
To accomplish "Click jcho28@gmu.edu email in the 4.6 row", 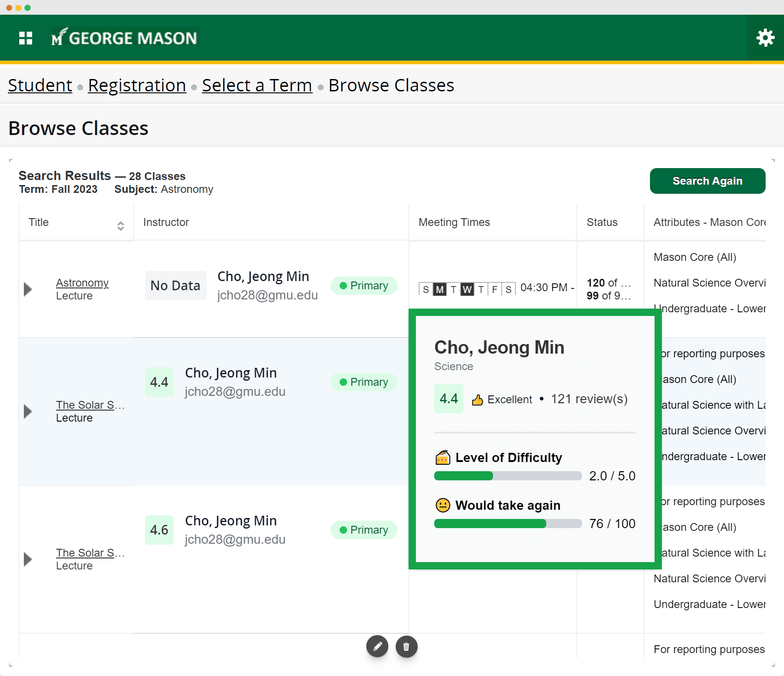I will (235, 540).
